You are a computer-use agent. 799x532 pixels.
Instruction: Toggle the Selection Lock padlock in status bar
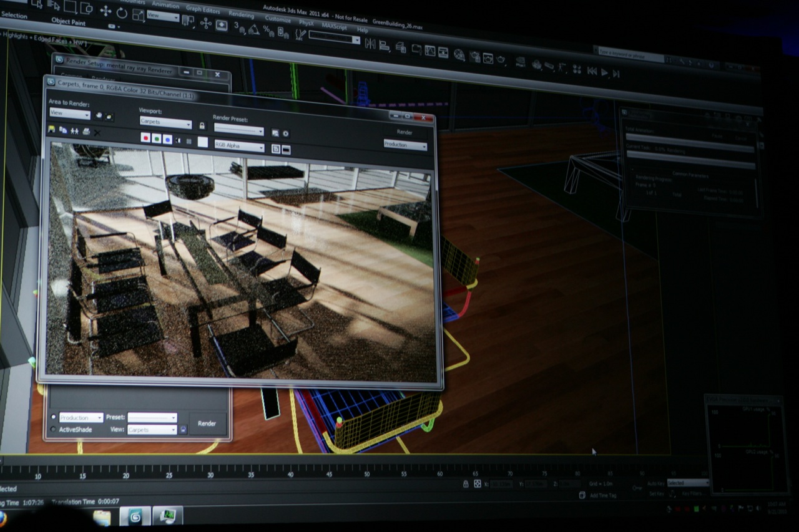click(x=466, y=484)
